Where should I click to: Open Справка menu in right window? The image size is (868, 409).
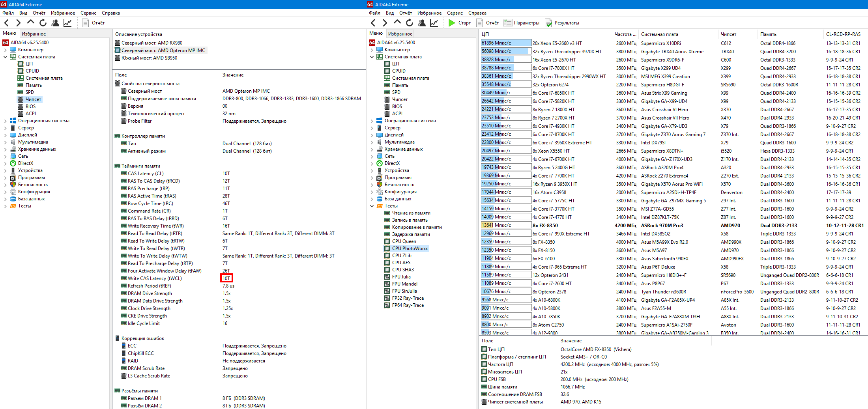[x=477, y=13]
